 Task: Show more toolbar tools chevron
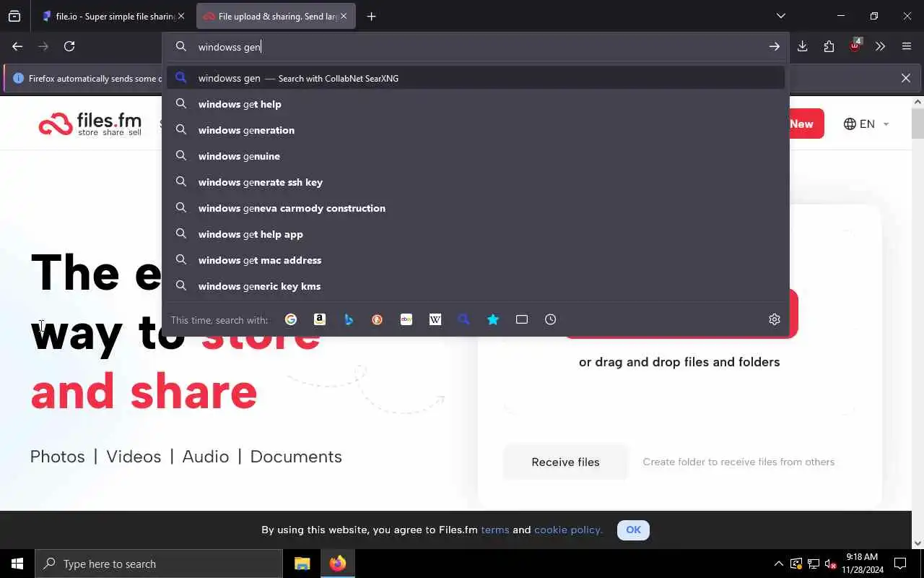tap(880, 46)
